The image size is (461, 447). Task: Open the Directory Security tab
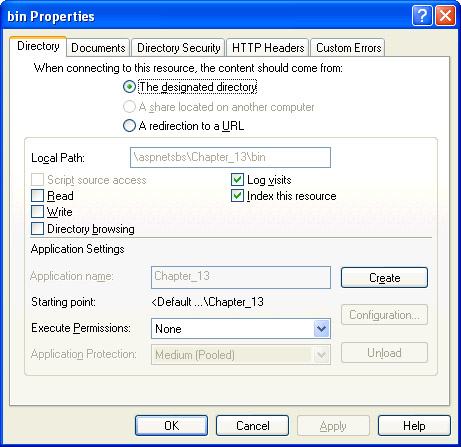[179, 48]
